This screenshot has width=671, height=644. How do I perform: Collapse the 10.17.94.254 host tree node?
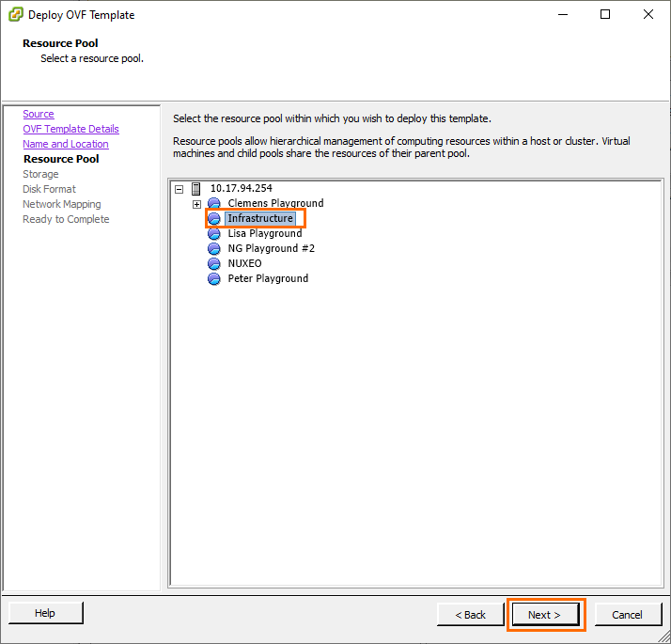(179, 189)
